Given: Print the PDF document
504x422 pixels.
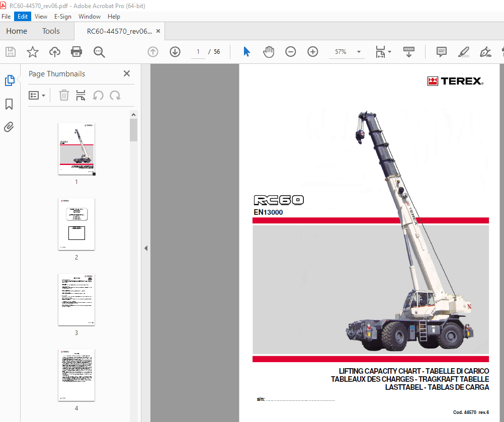Looking at the screenshot, I should [x=76, y=51].
